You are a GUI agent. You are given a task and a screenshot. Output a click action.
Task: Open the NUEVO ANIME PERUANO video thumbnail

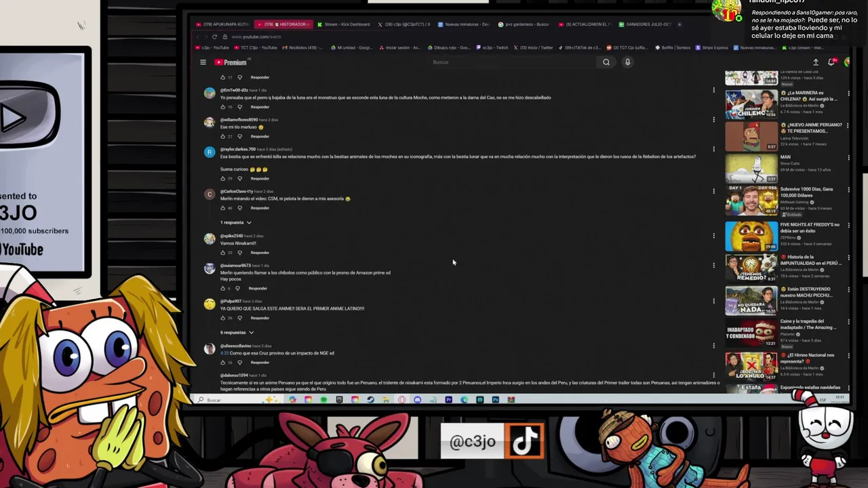[751, 136]
